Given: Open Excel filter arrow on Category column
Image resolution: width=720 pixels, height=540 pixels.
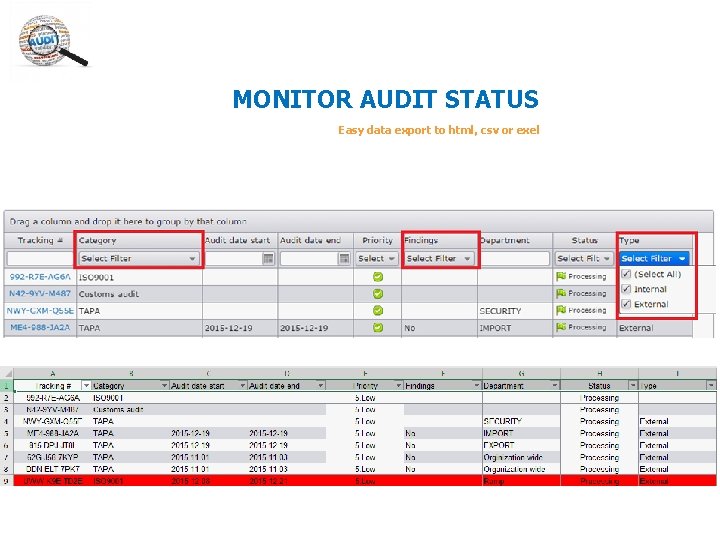Looking at the screenshot, I should coord(164,386).
